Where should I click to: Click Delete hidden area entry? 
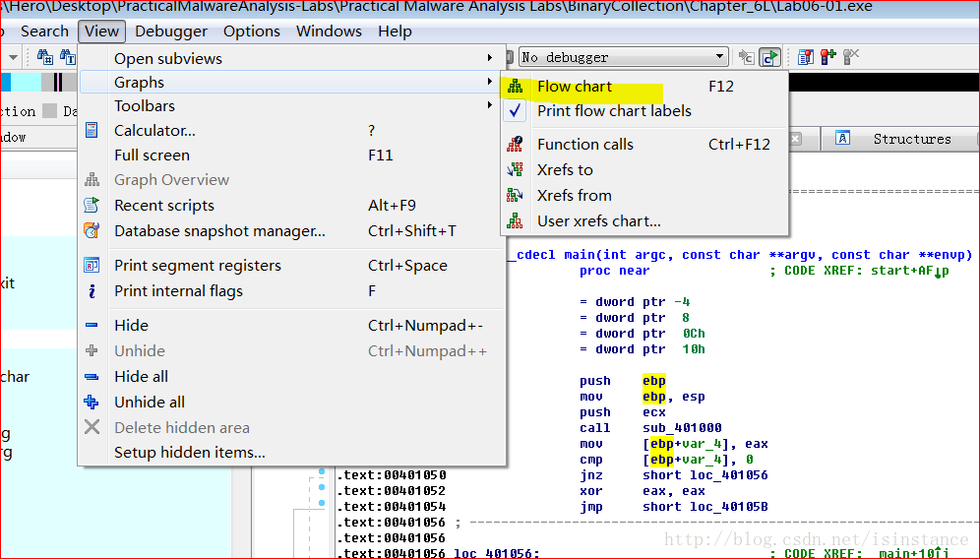click(x=292, y=428)
